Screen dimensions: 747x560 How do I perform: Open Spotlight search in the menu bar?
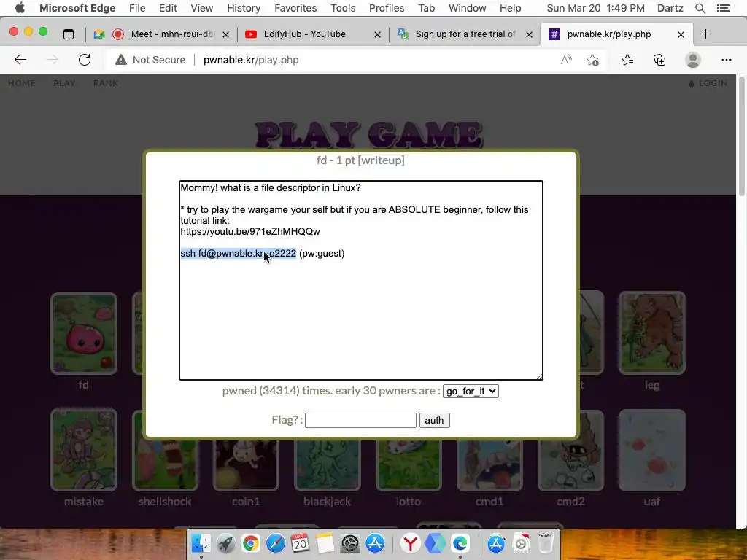pyautogui.click(x=700, y=8)
